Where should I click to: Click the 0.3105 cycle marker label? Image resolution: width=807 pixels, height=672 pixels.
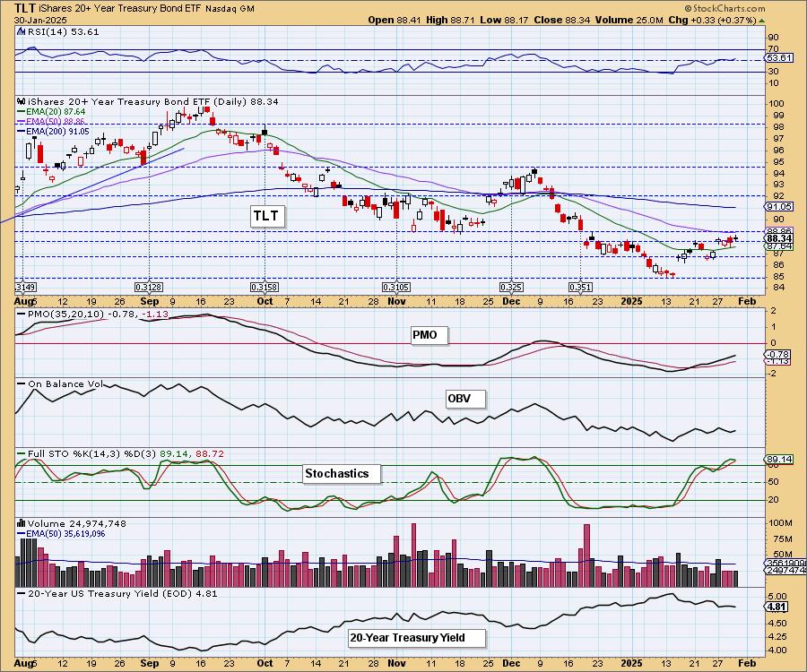click(x=396, y=287)
